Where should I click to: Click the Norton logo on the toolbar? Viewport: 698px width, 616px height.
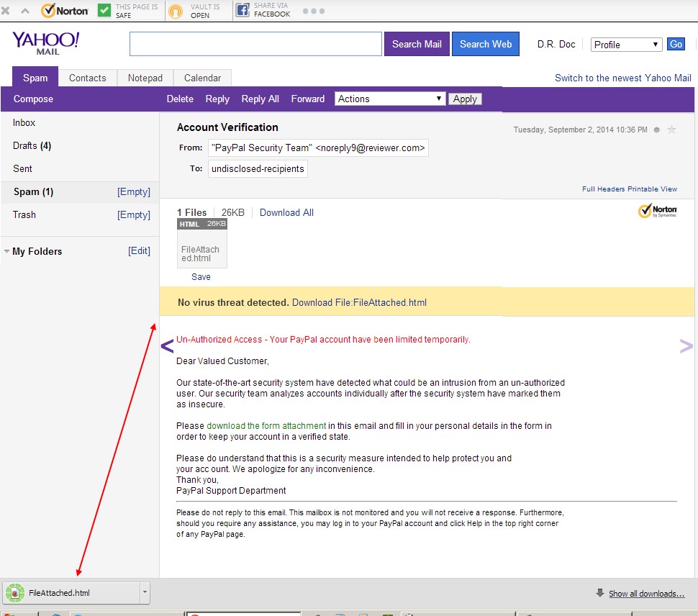[x=65, y=10]
